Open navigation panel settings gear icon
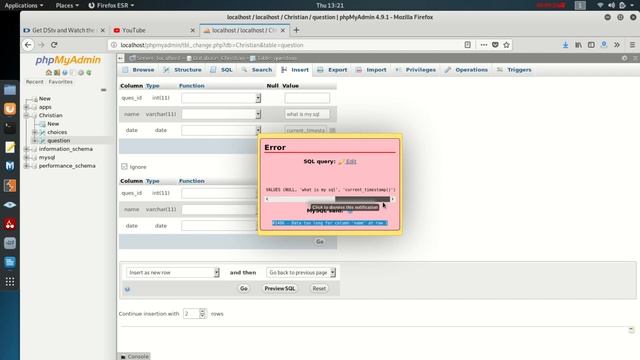 (x=81, y=73)
